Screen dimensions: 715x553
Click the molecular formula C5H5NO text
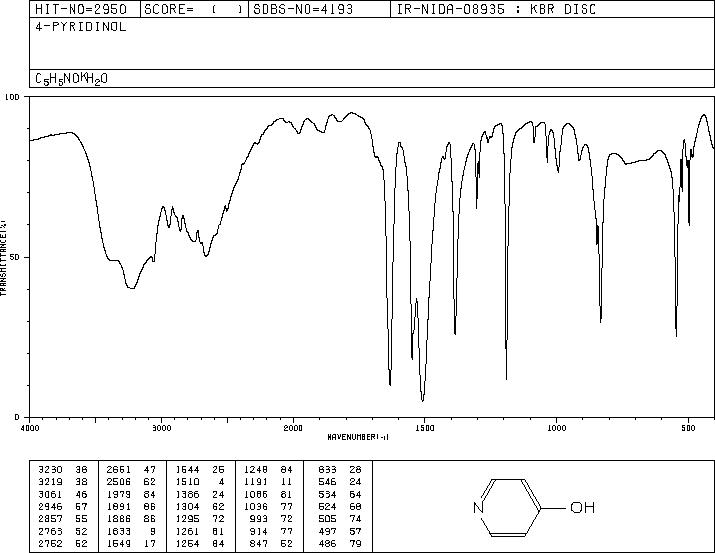[x=72, y=79]
